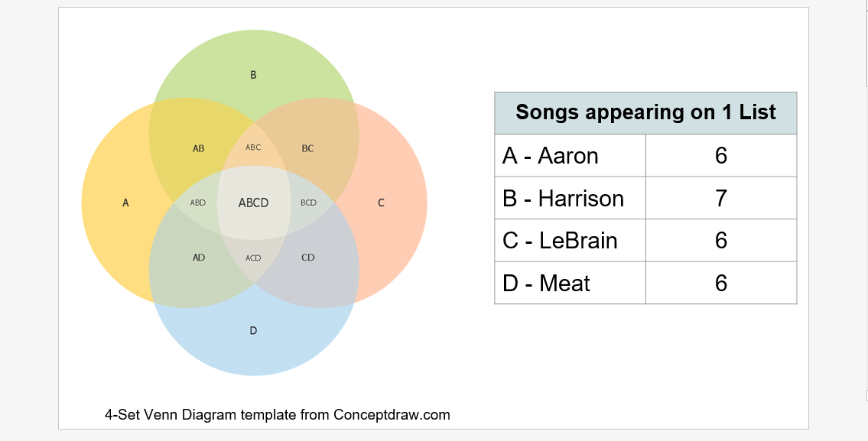Select the ACD intersection label

coord(253,258)
